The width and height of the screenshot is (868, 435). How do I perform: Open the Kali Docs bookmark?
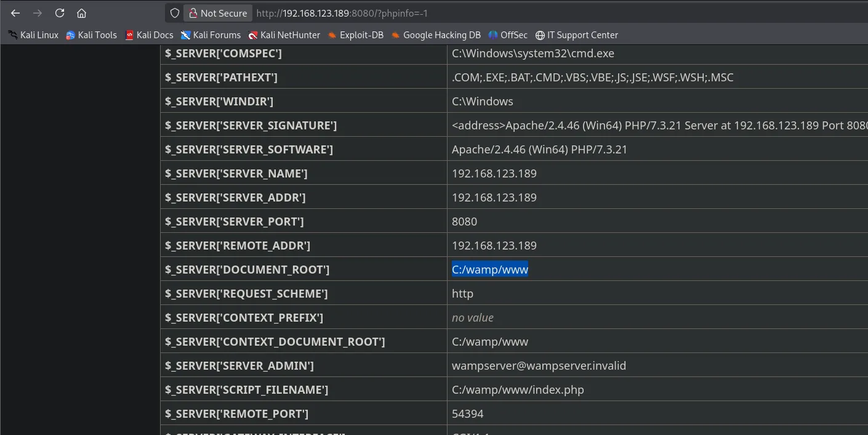tap(149, 35)
